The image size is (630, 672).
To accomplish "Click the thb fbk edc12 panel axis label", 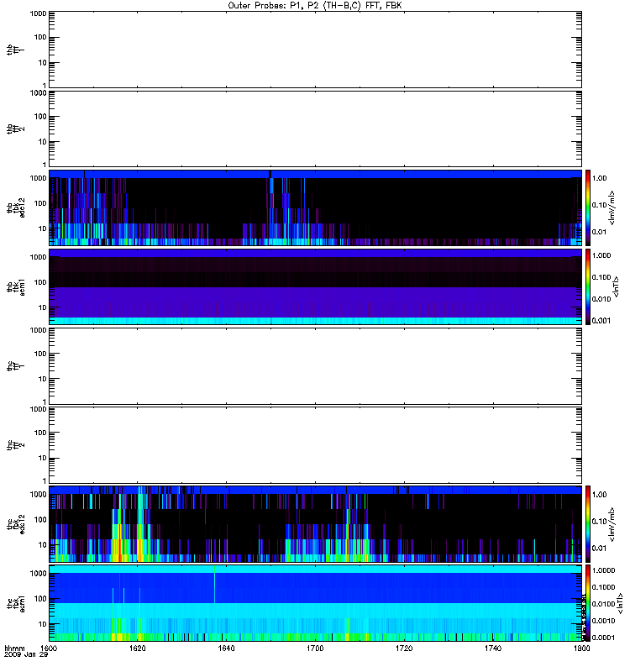I will [x=15, y=207].
